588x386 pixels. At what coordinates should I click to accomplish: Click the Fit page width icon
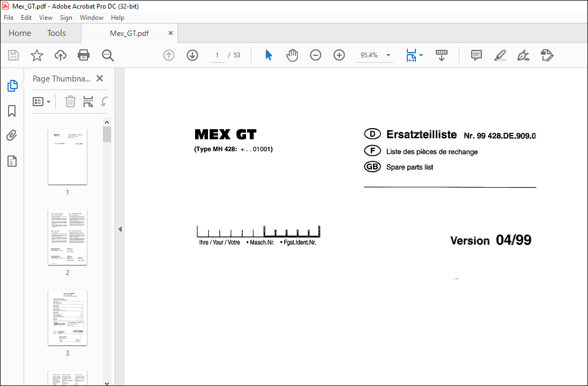[x=411, y=55]
